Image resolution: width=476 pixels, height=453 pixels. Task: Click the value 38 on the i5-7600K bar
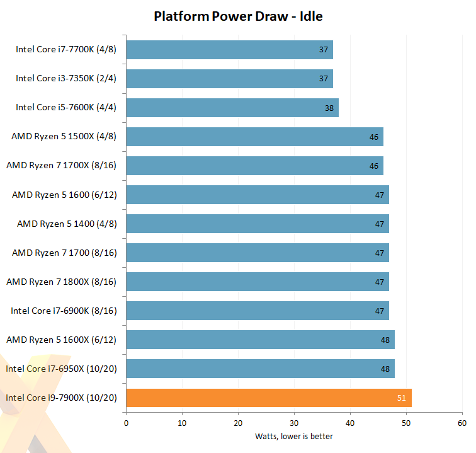point(329,108)
